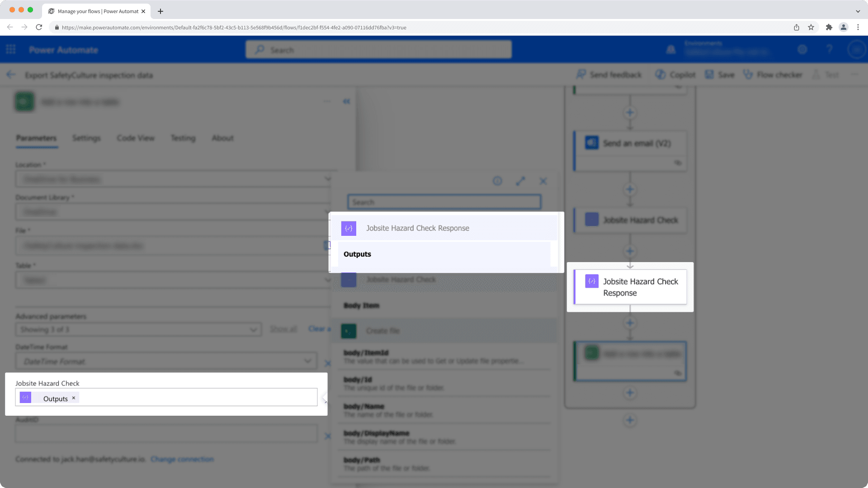868x488 pixels.
Task: Click the Change connection link
Action: pos(182,459)
